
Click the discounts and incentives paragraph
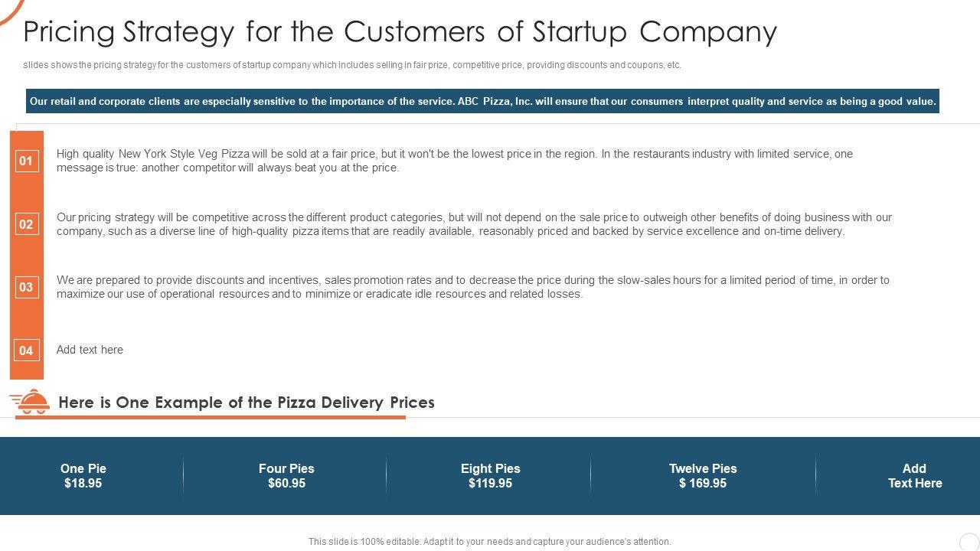(x=472, y=287)
